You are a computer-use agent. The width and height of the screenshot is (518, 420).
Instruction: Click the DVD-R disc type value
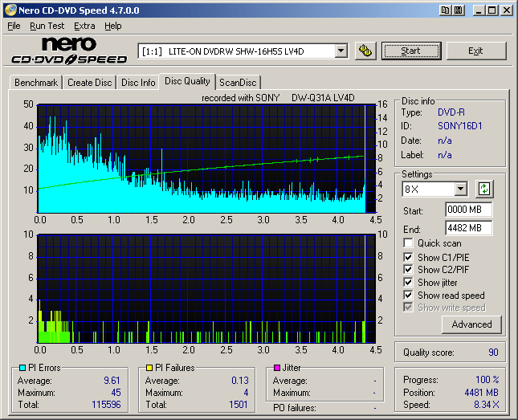coord(451,112)
